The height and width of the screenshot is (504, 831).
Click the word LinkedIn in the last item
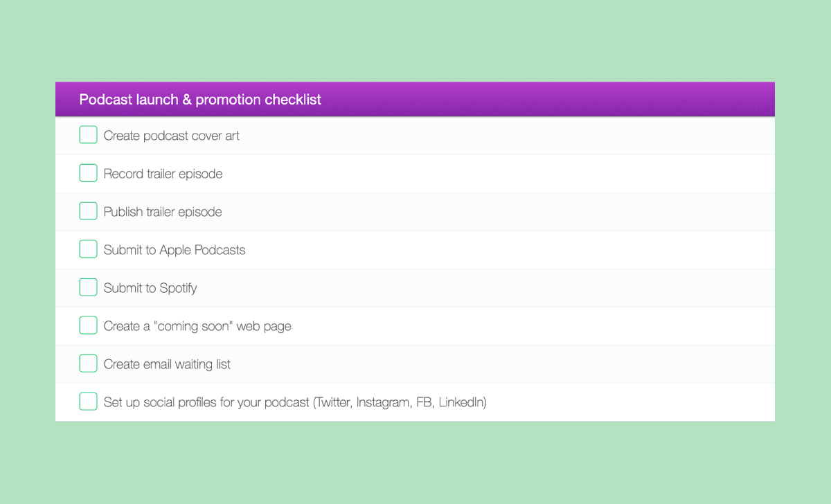pyautogui.click(x=461, y=402)
